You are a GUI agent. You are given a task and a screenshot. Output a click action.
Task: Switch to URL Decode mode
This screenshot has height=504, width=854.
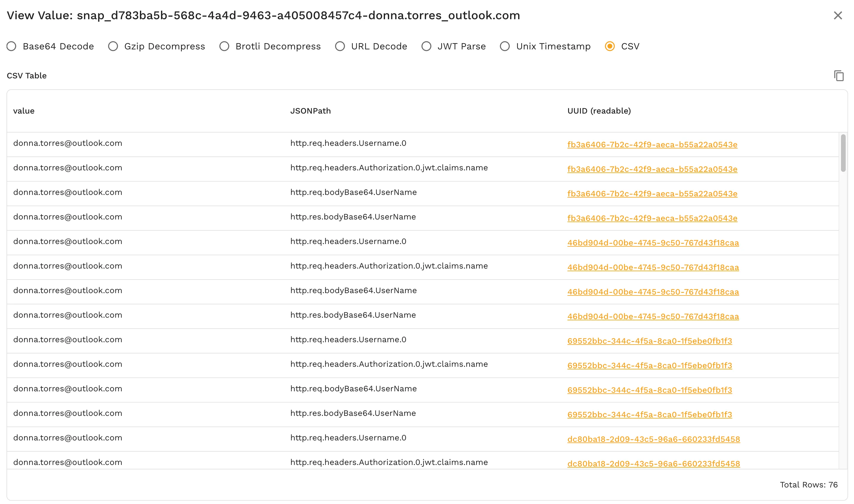(340, 46)
